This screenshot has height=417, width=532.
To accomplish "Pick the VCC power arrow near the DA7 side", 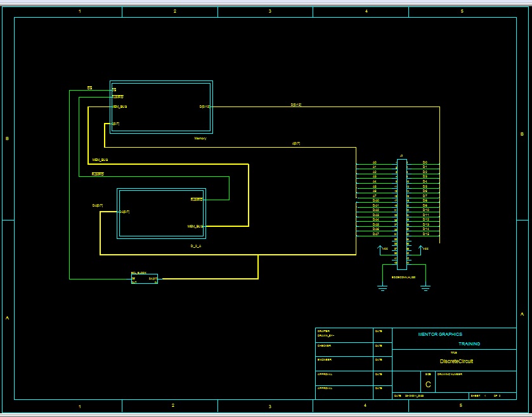I will (x=380, y=250).
